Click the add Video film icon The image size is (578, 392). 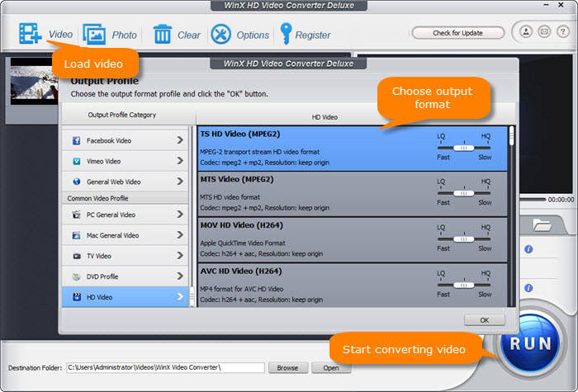[x=31, y=34]
